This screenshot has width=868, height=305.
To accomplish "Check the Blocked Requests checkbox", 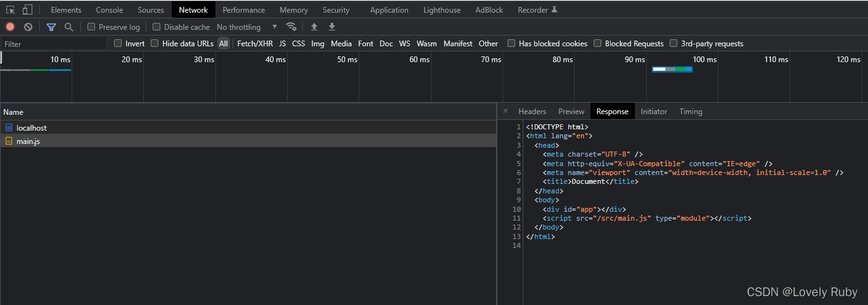I will [x=597, y=43].
